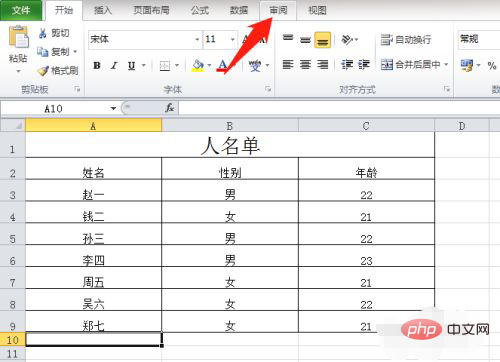This screenshot has width=500, height=362.
Task: Align text right
Action: pyautogui.click(x=323, y=64)
